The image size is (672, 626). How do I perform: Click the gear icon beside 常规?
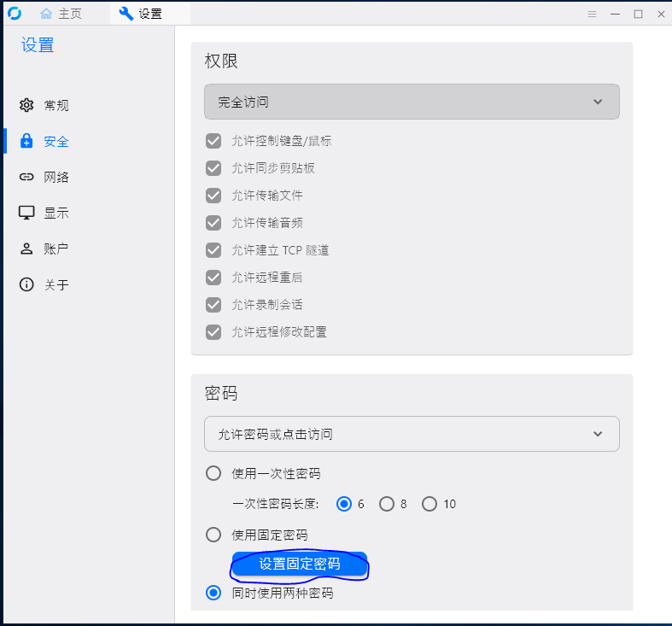26,105
